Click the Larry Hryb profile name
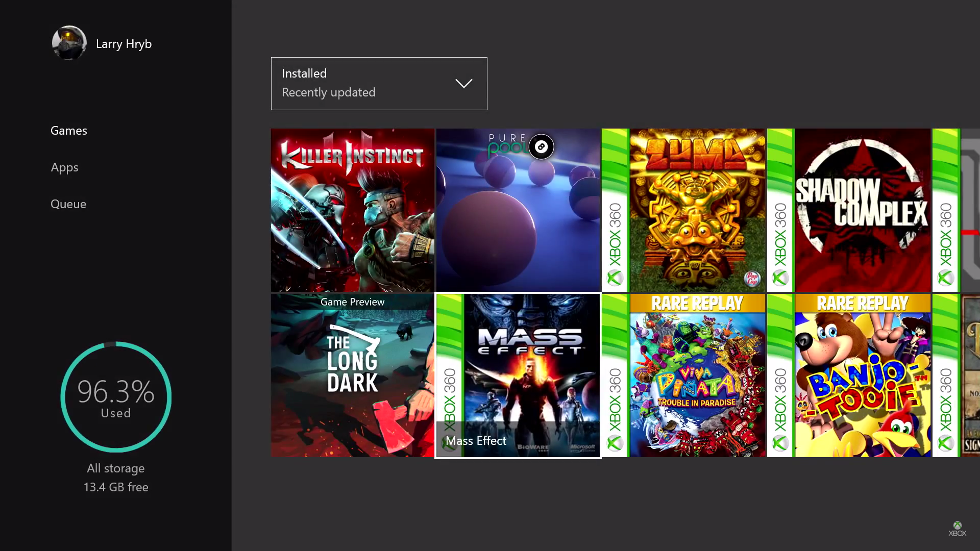The height and width of the screenshot is (551, 980). tap(124, 44)
